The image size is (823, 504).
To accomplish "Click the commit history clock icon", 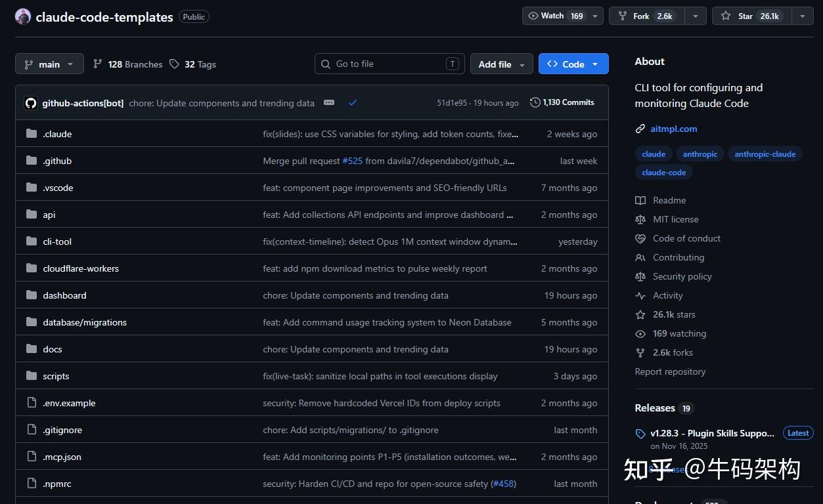I will click(535, 102).
